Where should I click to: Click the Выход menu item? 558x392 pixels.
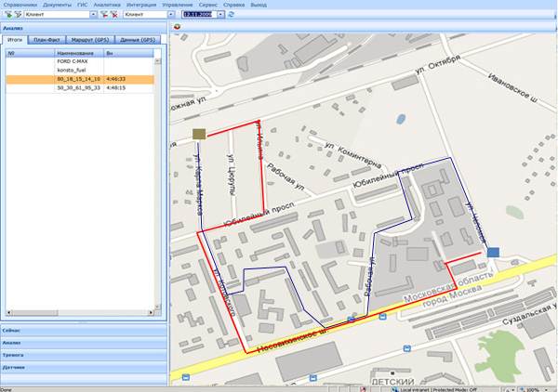(259, 5)
